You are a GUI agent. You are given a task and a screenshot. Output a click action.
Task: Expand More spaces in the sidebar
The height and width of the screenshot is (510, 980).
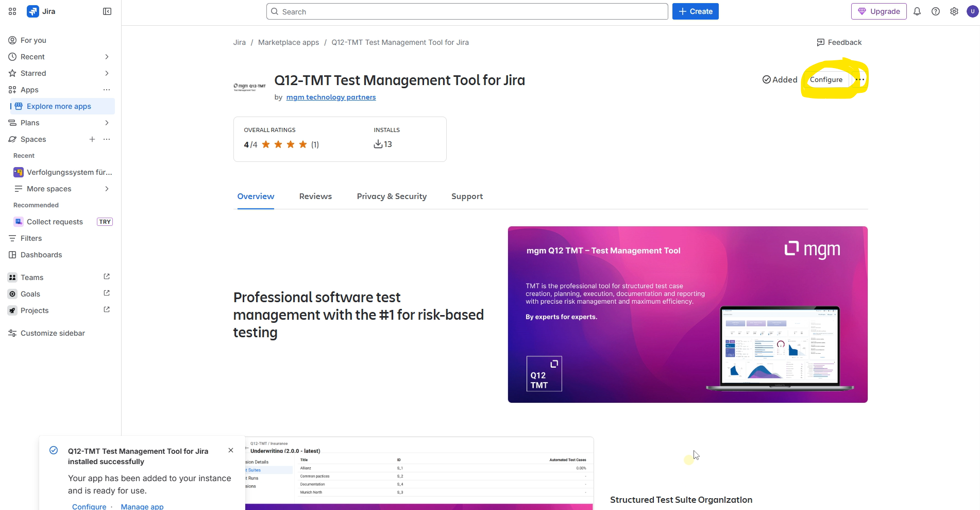(x=107, y=189)
